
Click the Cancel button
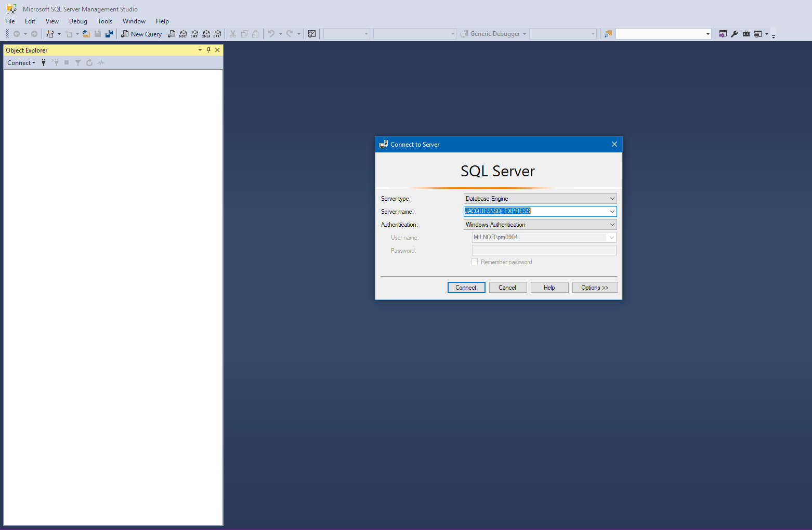click(x=507, y=288)
